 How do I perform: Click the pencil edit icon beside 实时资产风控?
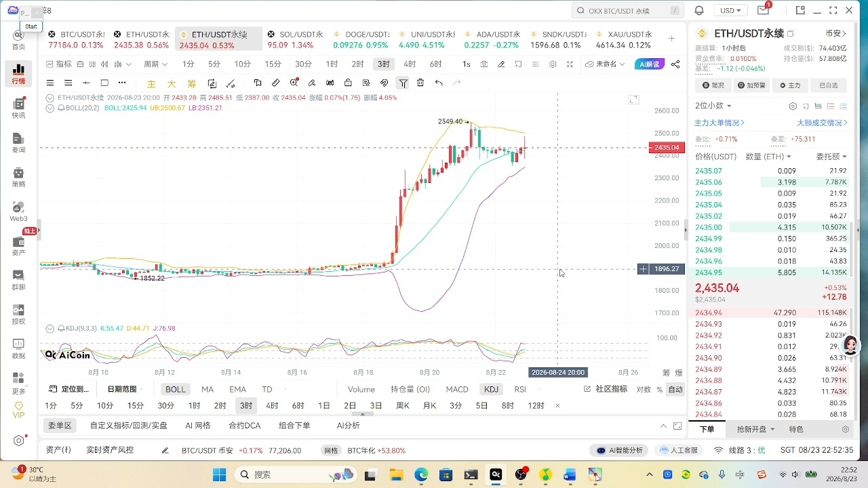[x=165, y=450]
